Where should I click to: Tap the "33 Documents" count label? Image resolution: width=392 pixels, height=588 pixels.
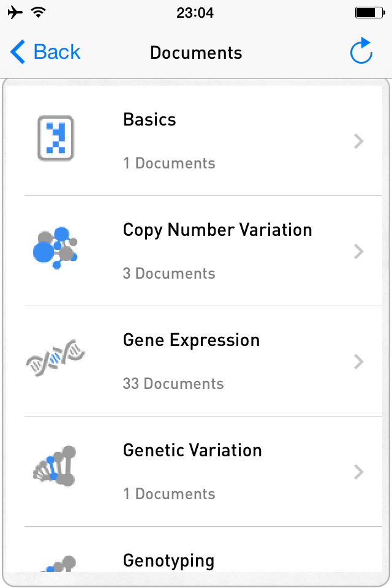pyautogui.click(x=173, y=384)
